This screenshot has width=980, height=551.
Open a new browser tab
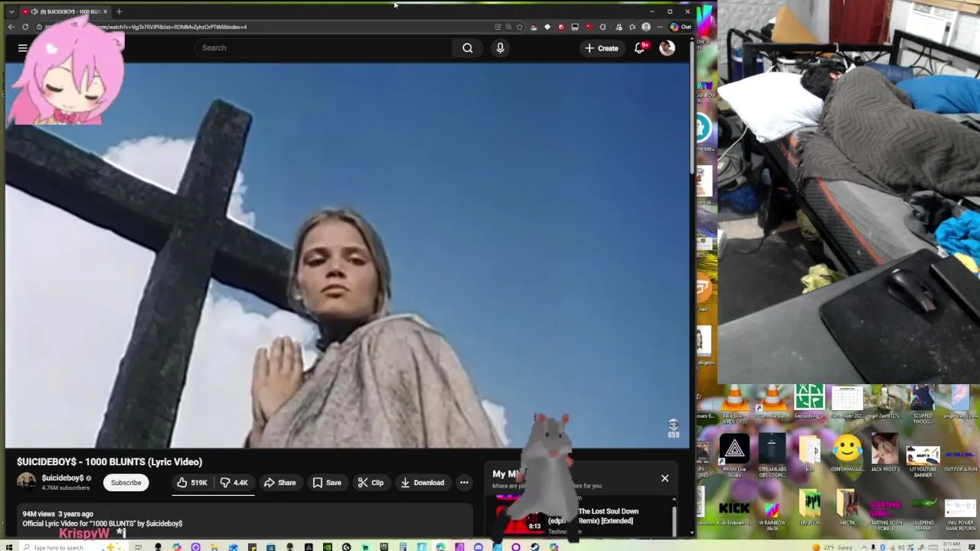pos(119,11)
